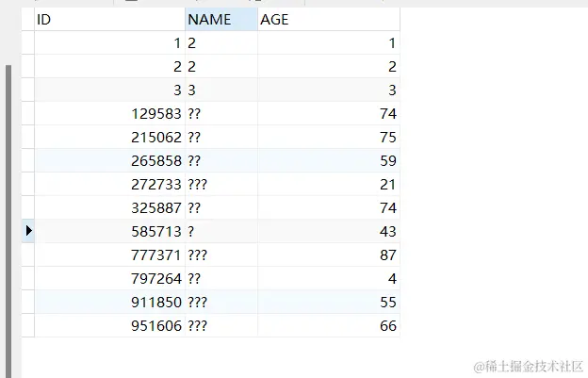Select ID cell 325887
Screen dimensions: 588x378
click(x=109, y=207)
